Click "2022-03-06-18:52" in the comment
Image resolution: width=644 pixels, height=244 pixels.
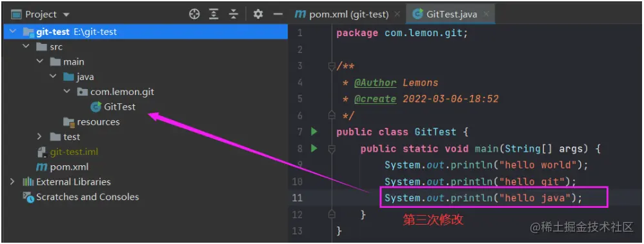click(450, 99)
